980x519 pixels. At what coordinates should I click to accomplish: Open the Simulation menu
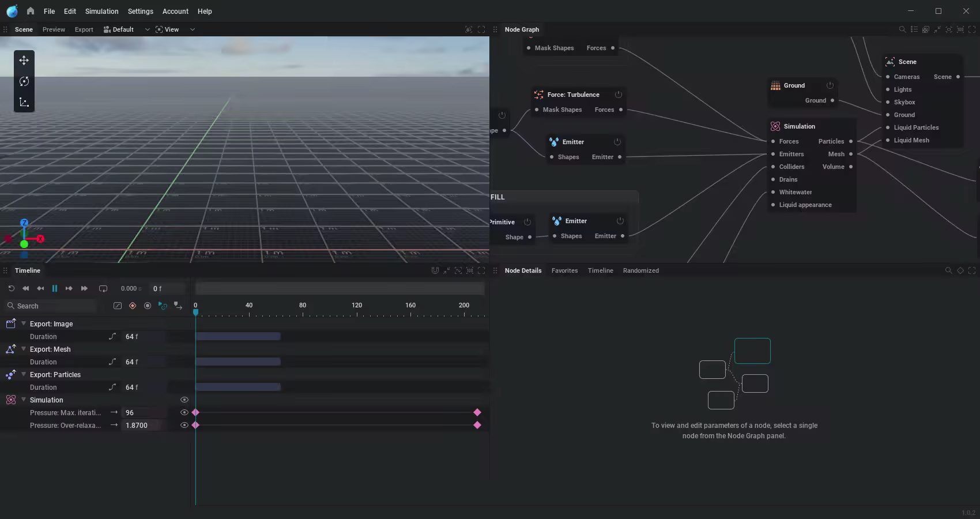tap(101, 11)
